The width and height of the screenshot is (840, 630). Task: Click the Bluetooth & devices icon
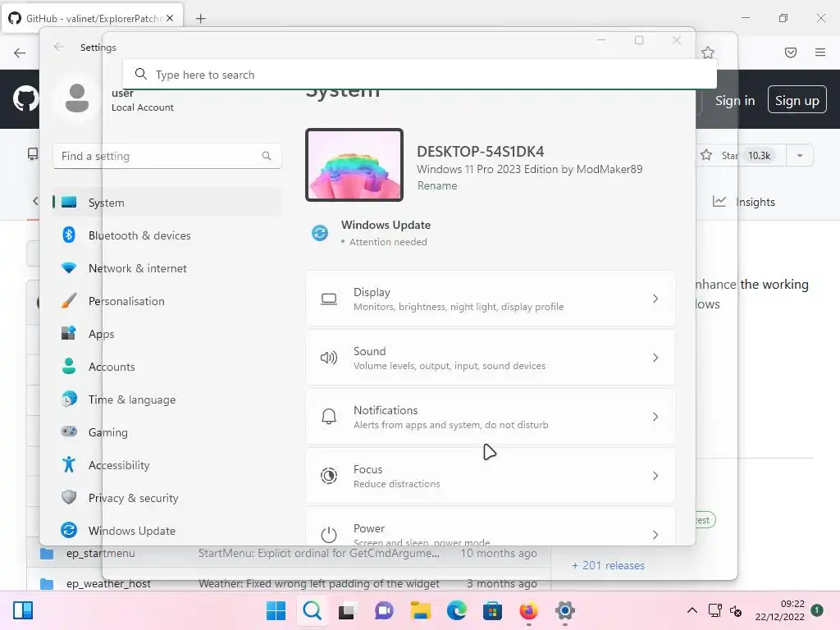tap(69, 235)
